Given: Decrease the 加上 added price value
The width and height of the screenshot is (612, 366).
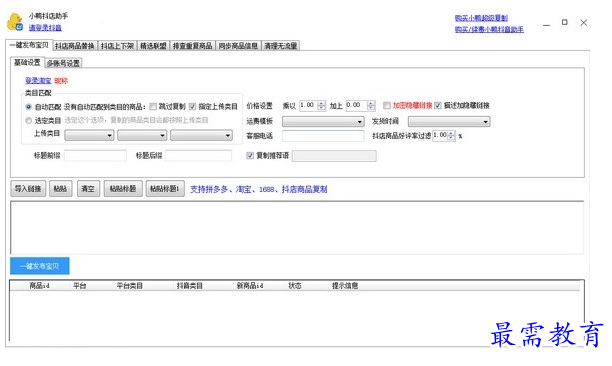Looking at the screenshot, I should coord(371,108).
